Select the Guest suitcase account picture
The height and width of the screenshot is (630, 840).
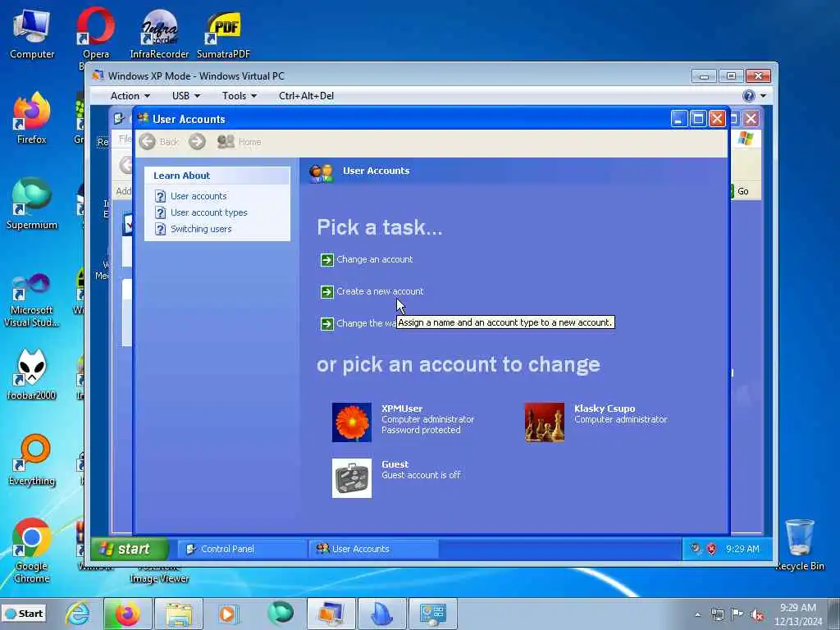(351, 478)
